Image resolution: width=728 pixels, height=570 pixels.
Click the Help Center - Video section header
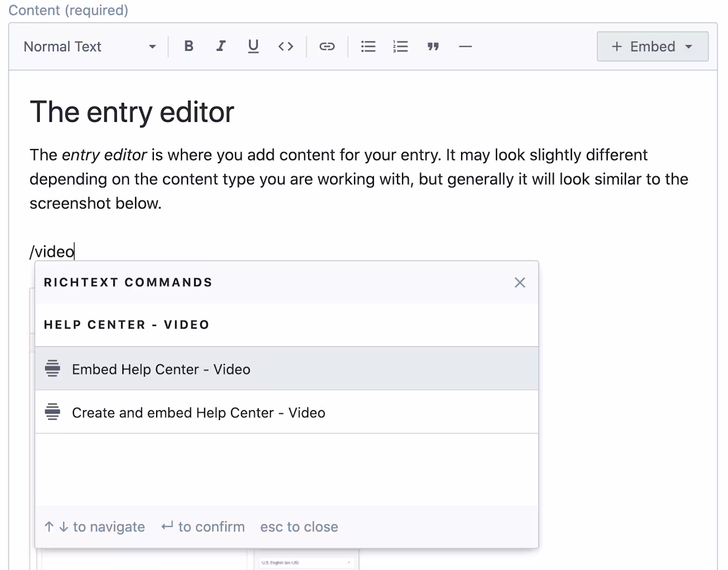(127, 325)
